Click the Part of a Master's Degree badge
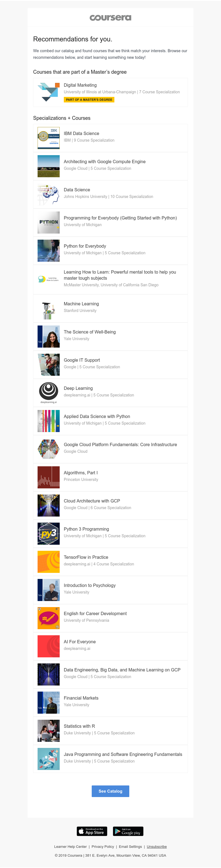 [89, 100]
